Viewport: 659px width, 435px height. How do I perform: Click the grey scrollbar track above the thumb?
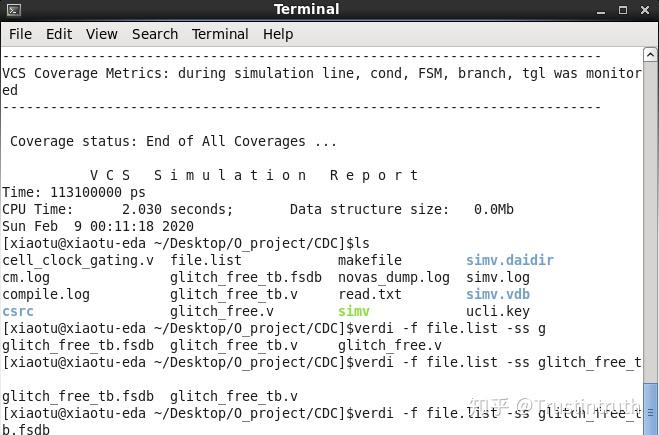(x=651, y=220)
